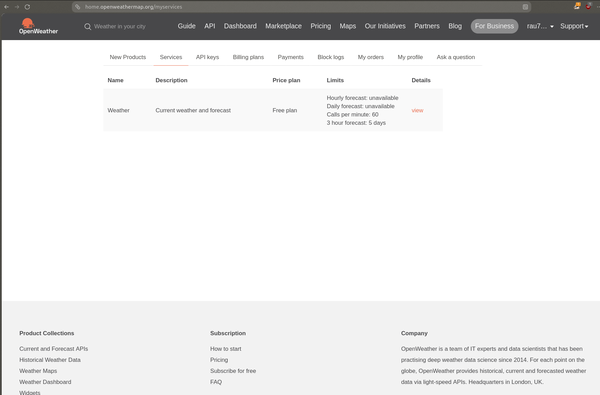Open 'Historical Weather Data' footer link
The image size is (600, 395).
[50, 360]
